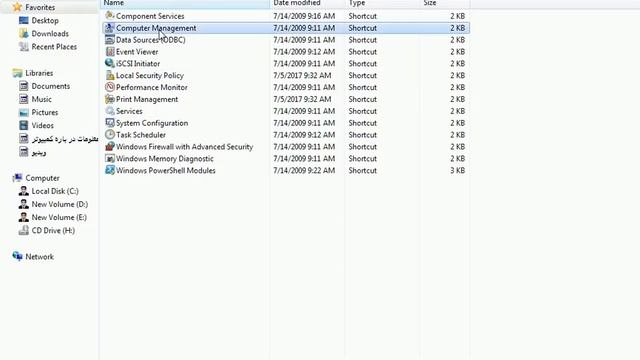Image resolution: width=640 pixels, height=360 pixels.
Task: Click the New Volume (E:) drive icon
Action: (x=24, y=217)
